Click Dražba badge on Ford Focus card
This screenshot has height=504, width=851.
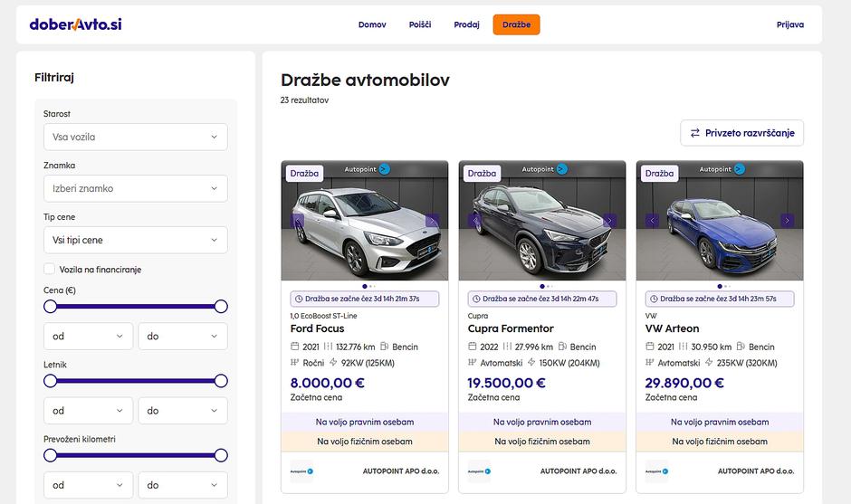[304, 174]
